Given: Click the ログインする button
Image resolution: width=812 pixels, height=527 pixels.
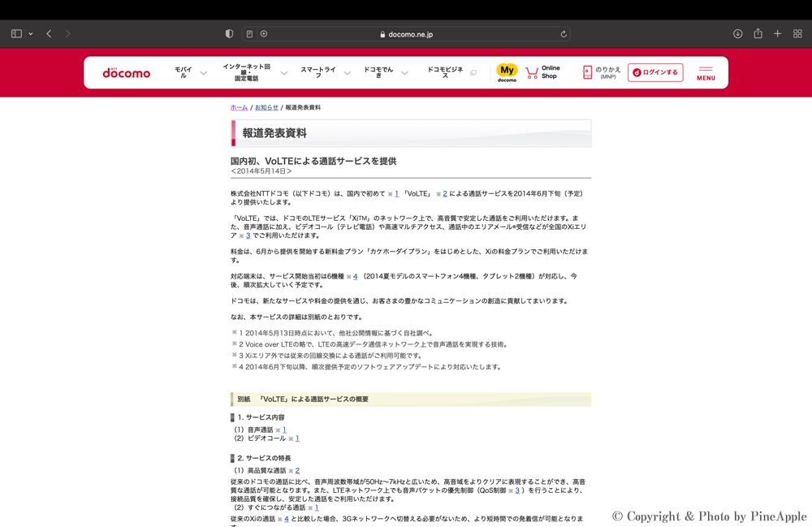Looking at the screenshot, I should pos(655,72).
